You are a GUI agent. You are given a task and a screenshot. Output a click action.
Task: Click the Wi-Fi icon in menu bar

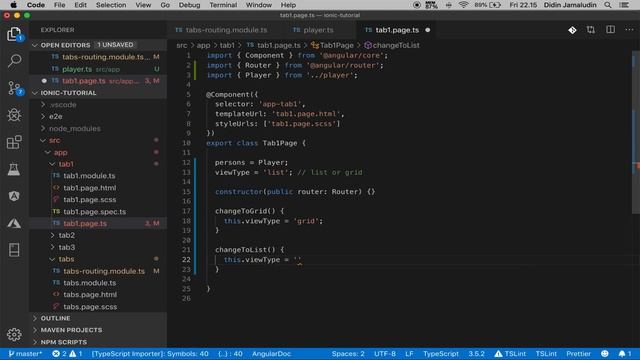tap(463, 5)
